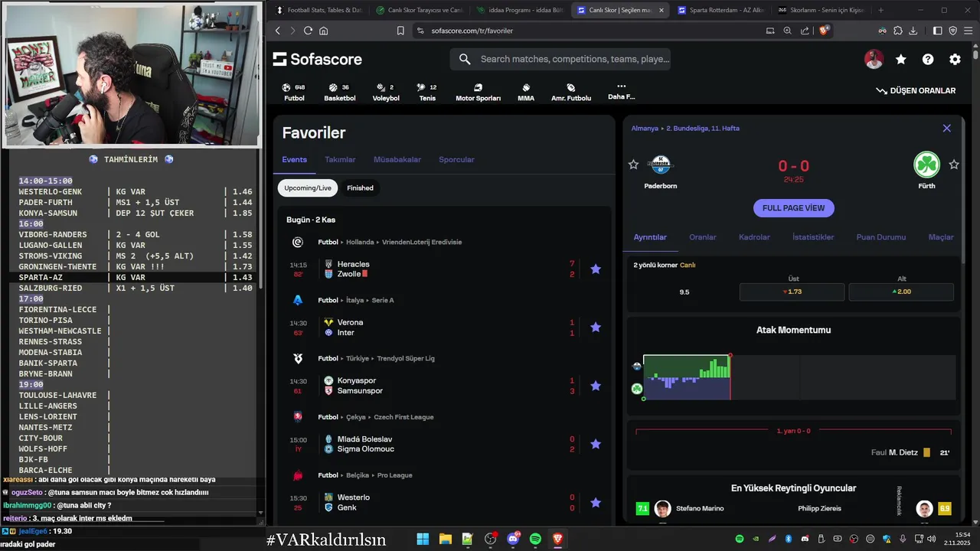Open the Basketbol sport category
Screen dimensions: 980x551
tap(339, 92)
